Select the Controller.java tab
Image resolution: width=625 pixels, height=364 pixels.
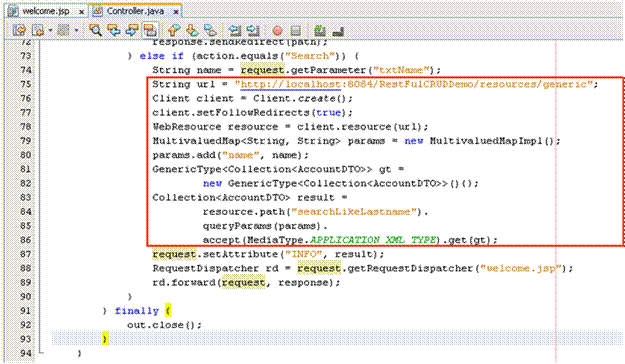[x=135, y=11]
